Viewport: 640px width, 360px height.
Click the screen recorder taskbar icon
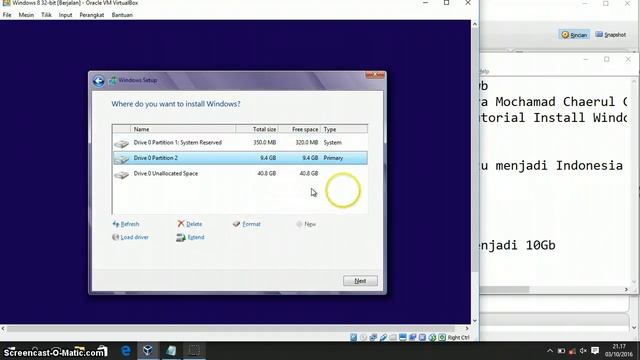point(194,351)
